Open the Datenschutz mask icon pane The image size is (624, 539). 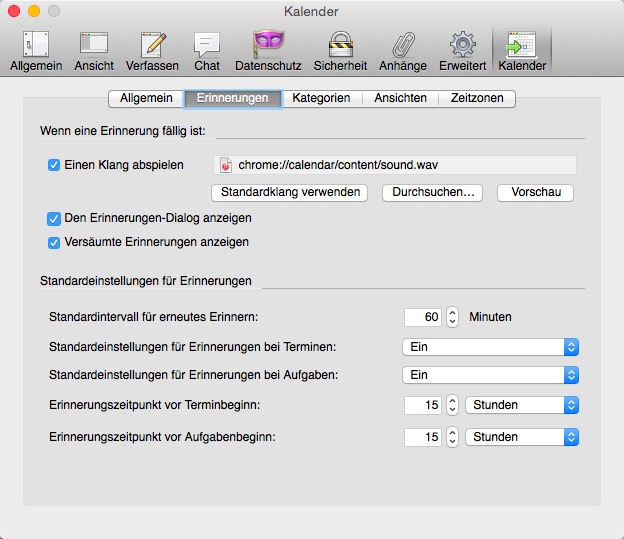click(268, 50)
